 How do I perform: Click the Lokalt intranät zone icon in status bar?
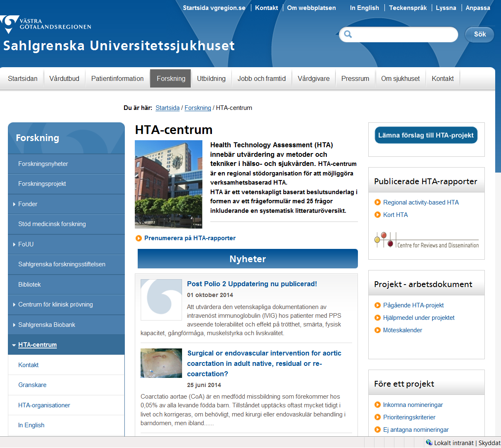coord(429,443)
